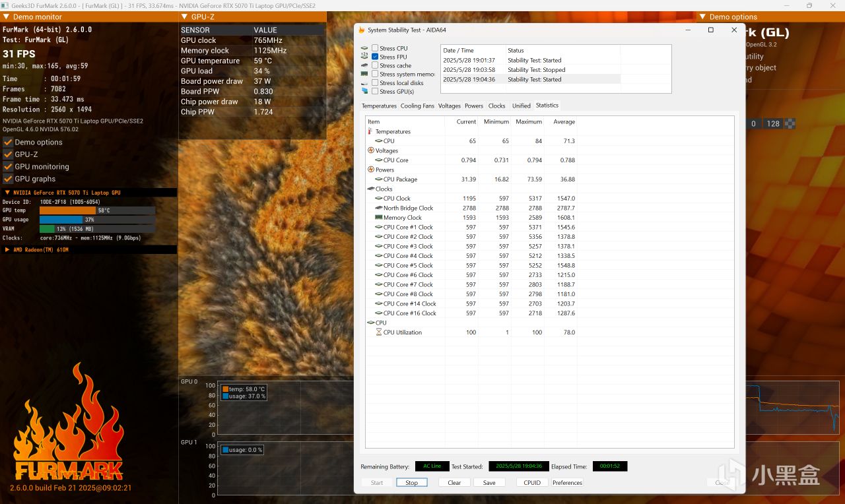845x504 pixels.
Task: Click the Status log column header
Action: pos(563,50)
